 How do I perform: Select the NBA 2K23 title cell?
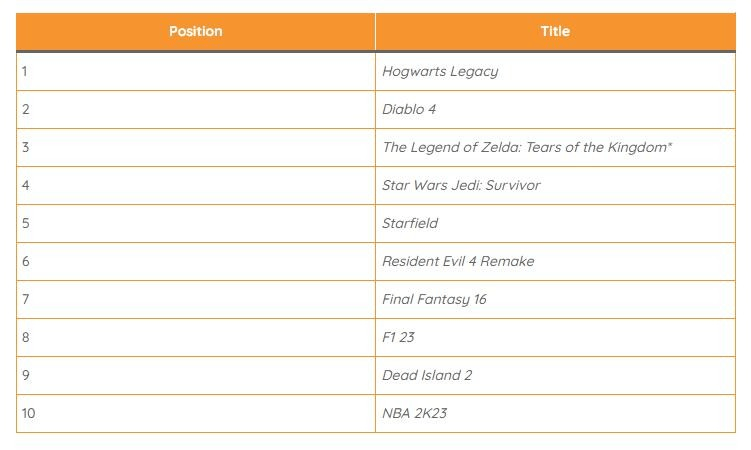(x=555, y=414)
